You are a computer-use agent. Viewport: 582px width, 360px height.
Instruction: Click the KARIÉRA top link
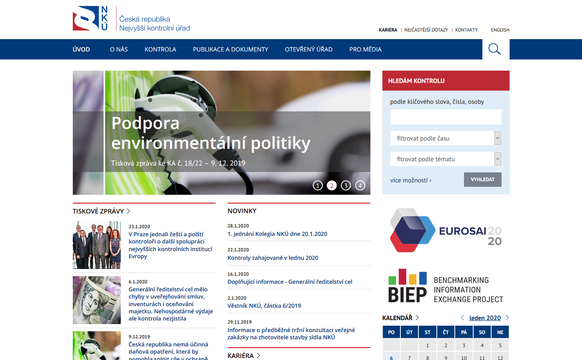click(x=388, y=30)
